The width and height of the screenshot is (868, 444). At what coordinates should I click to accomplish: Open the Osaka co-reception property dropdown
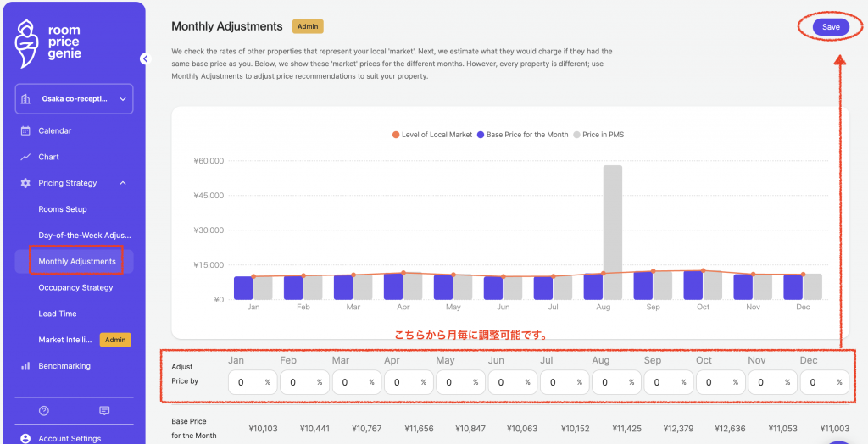[x=74, y=99]
